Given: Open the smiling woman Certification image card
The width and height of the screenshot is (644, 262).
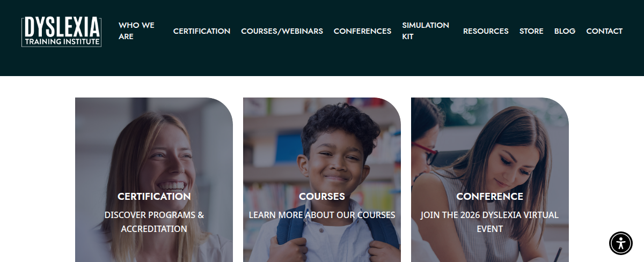Looking at the screenshot, I should click(x=154, y=179).
